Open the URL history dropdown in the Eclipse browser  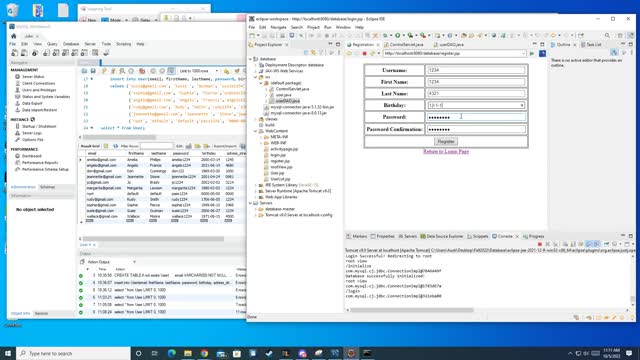point(523,53)
